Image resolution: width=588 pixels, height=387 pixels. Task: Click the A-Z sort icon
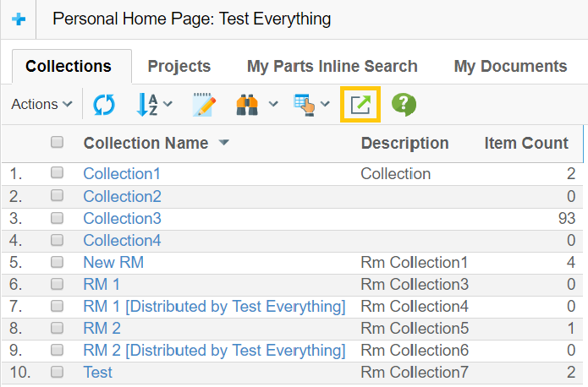tap(147, 105)
